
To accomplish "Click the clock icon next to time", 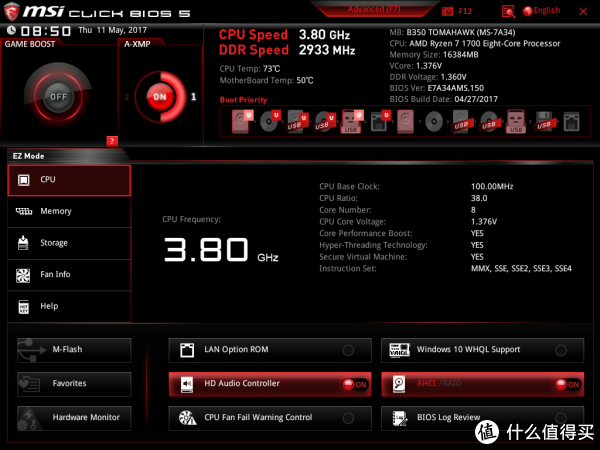I will click(11, 30).
